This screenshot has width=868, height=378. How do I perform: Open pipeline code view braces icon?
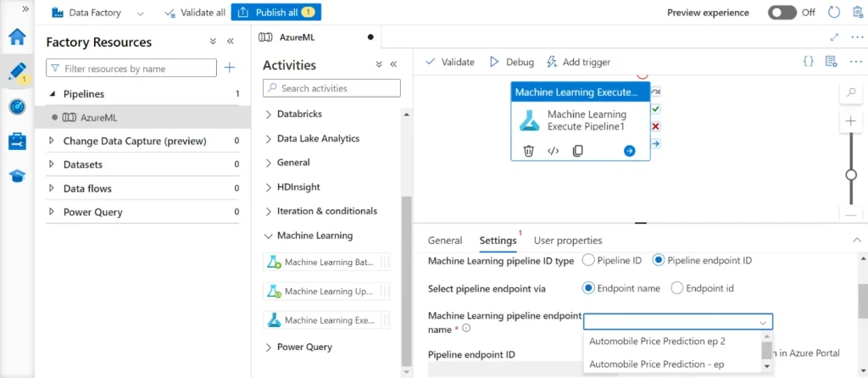pyautogui.click(x=808, y=62)
